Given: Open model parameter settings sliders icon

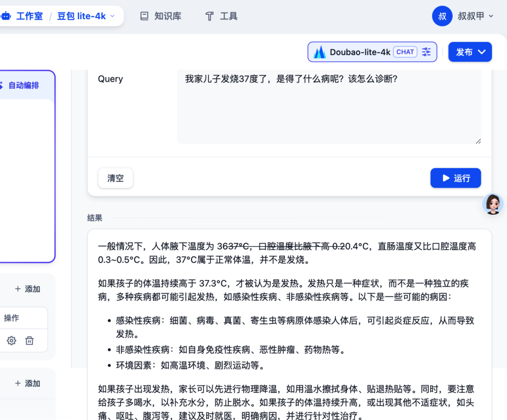Looking at the screenshot, I should point(426,52).
